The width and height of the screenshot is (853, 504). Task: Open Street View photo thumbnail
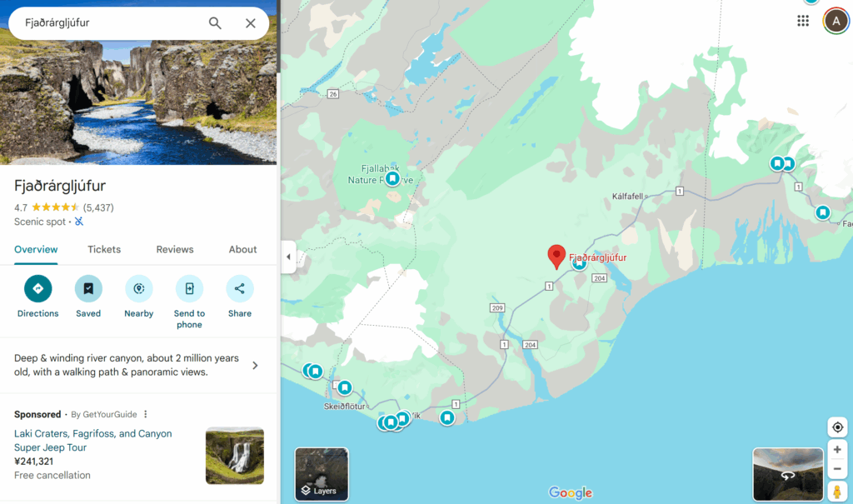[x=788, y=474]
